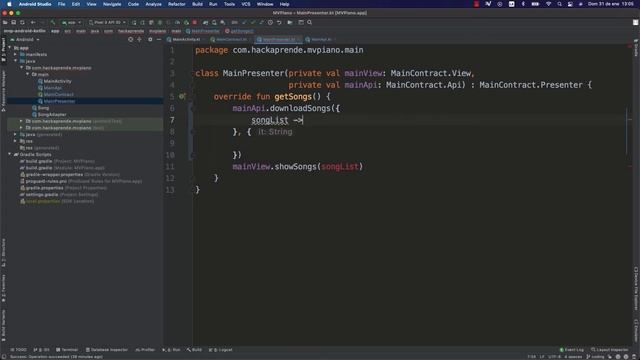Click the macOS Spotlight search icon
Image resolution: width=640 pixels, height=360 pixels.
click(x=560, y=4)
